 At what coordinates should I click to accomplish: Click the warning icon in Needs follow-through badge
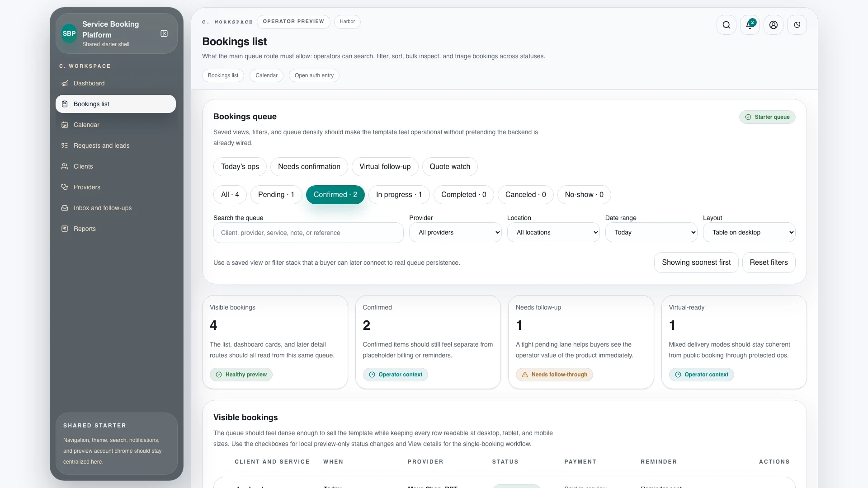coord(525,375)
